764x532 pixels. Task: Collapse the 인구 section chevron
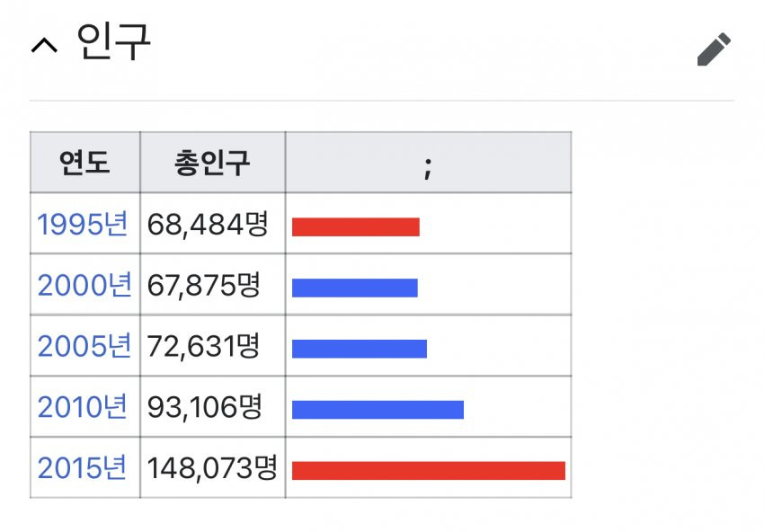pos(44,46)
